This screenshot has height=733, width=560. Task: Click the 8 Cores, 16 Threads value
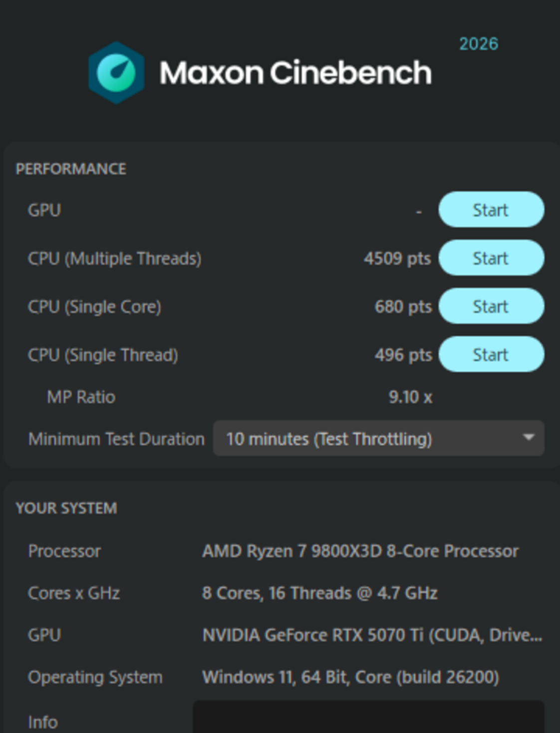(x=319, y=593)
